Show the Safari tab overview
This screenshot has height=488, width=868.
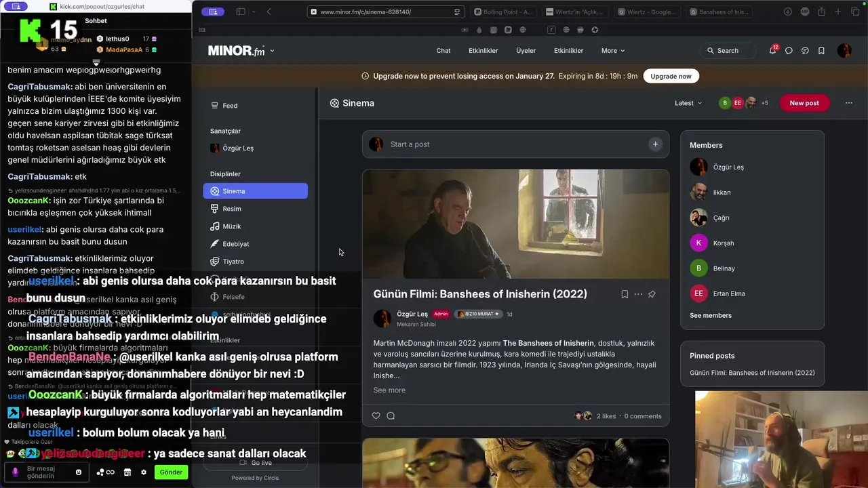pyautogui.click(x=854, y=12)
